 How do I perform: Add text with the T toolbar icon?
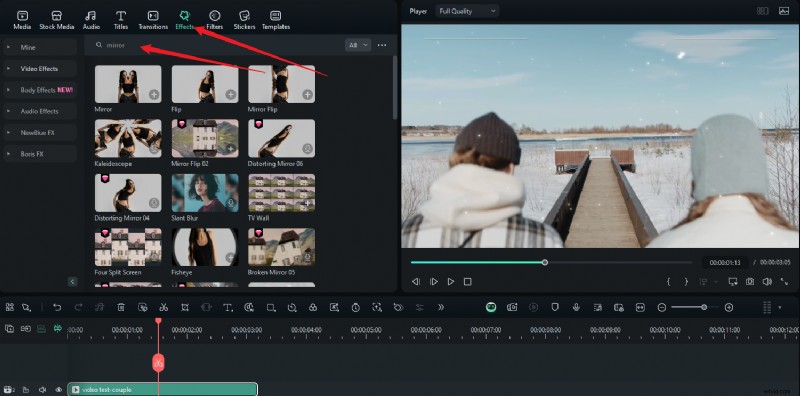(x=228, y=307)
